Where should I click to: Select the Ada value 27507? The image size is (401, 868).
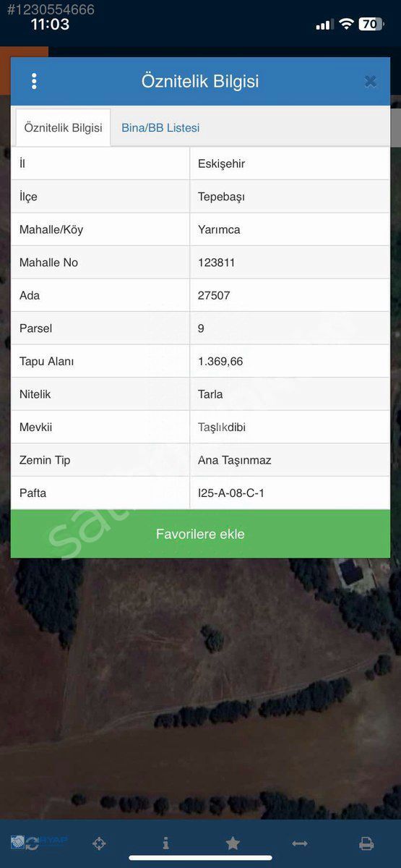214,295
